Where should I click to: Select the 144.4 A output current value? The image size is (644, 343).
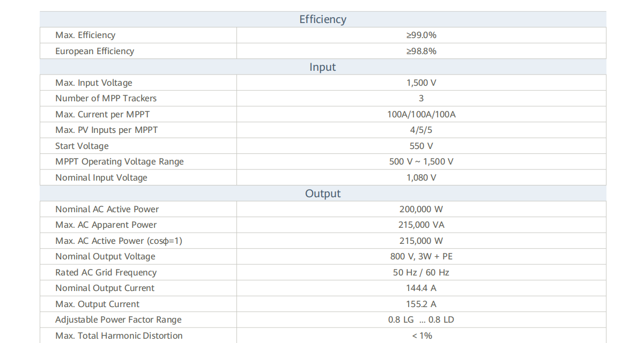click(421, 288)
